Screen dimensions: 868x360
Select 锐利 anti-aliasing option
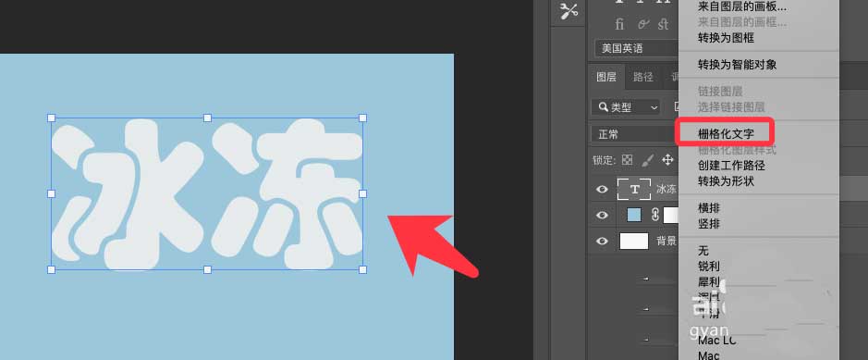coord(709,266)
